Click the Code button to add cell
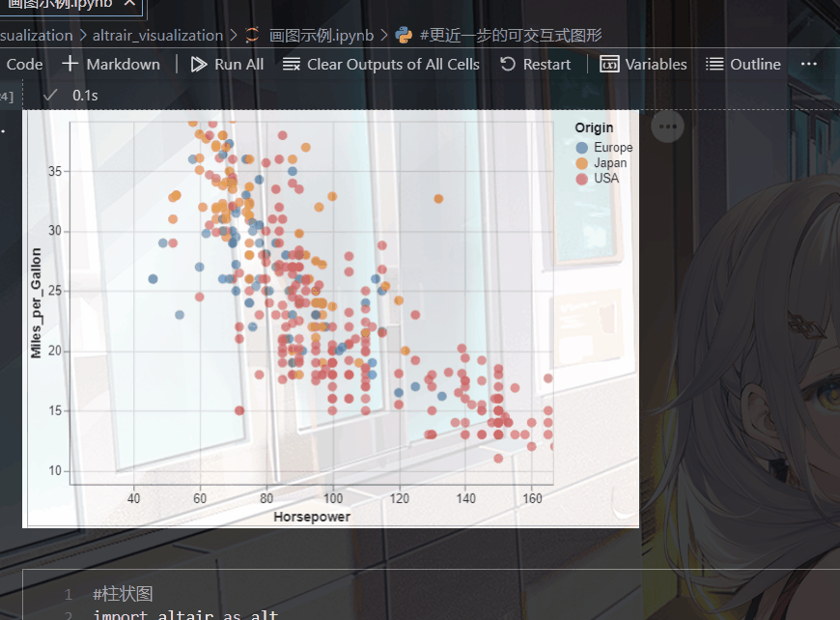Viewport: 840px width, 620px height. pos(24,65)
